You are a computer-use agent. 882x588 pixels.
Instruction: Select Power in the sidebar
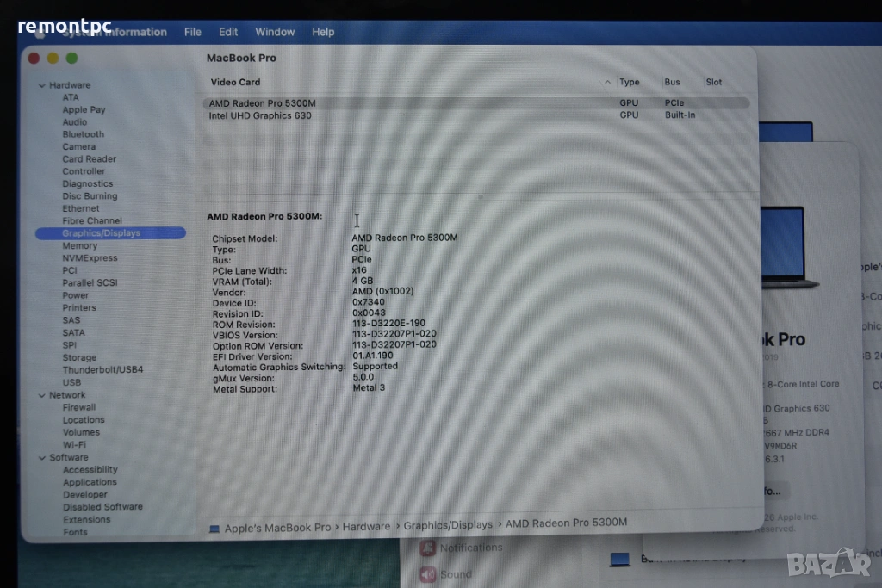click(x=76, y=295)
